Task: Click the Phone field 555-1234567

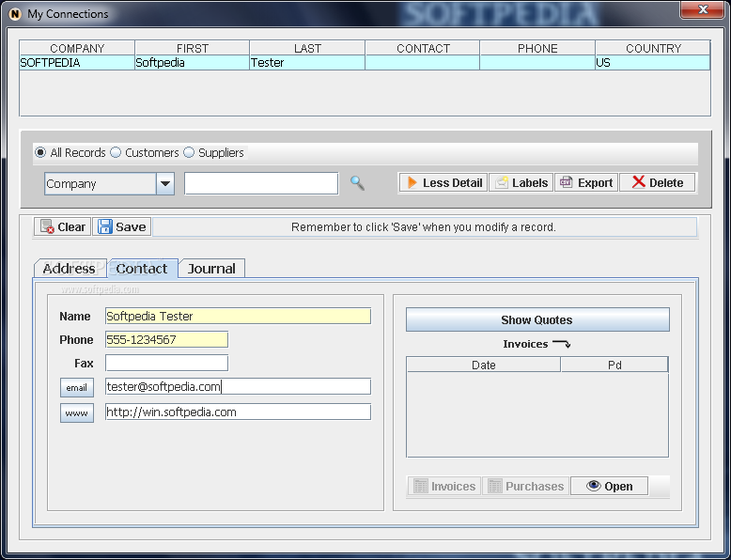Action: 167,339
